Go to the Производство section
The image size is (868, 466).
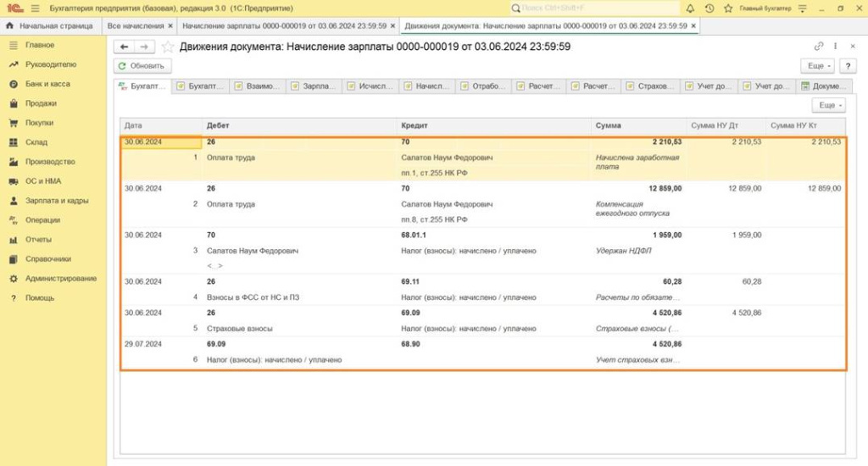click(50, 162)
